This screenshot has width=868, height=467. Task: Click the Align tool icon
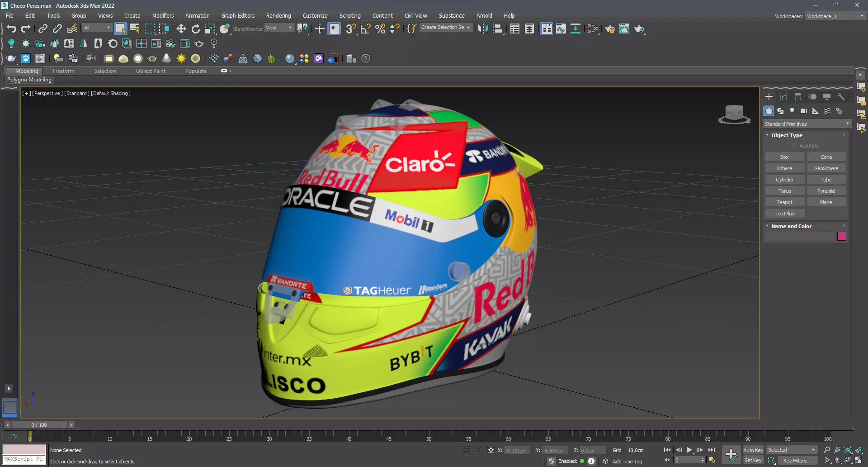pyautogui.click(x=497, y=29)
